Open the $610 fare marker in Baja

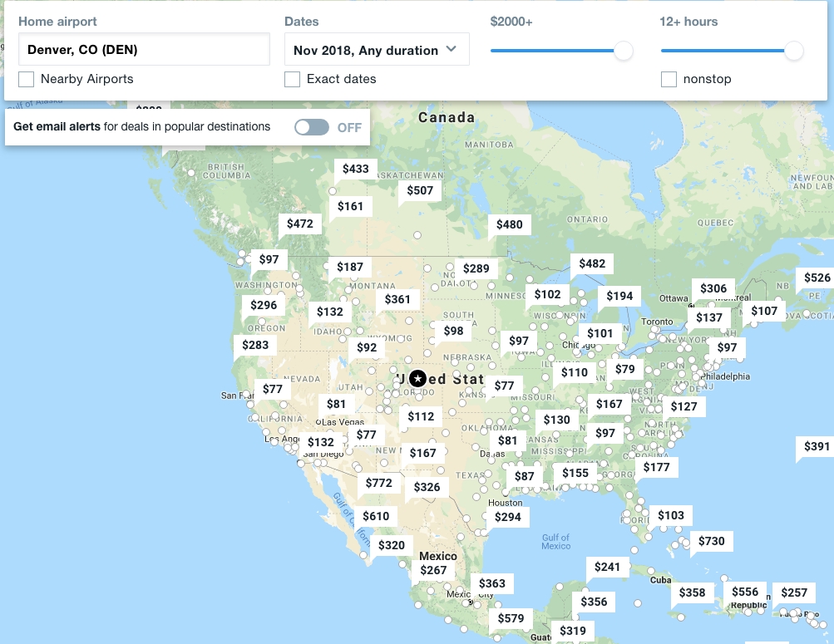click(375, 516)
